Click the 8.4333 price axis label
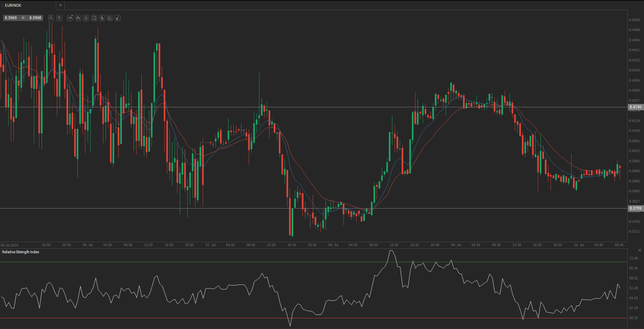644x329 pixels. pos(634,70)
